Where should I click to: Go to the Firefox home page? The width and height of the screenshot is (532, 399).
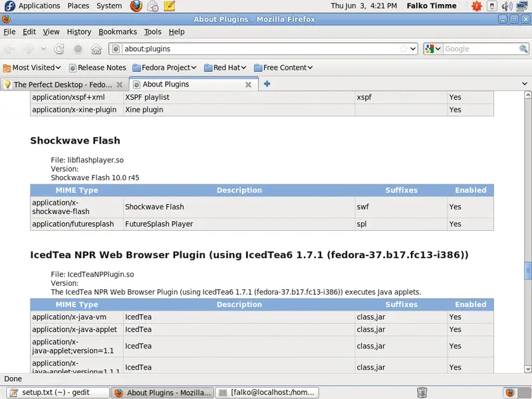tap(96, 49)
